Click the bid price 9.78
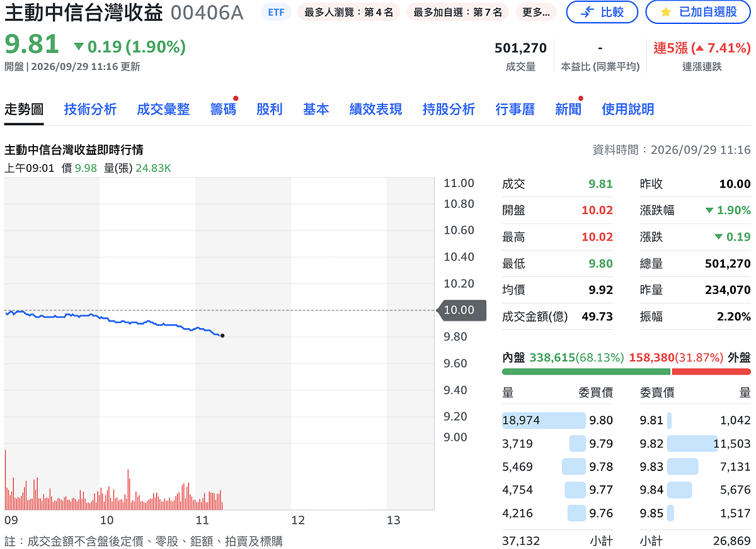This screenshot has height=549, width=756. 601,467
